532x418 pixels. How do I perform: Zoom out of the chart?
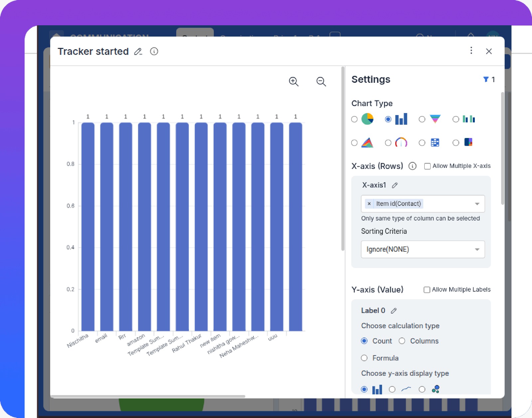(321, 81)
